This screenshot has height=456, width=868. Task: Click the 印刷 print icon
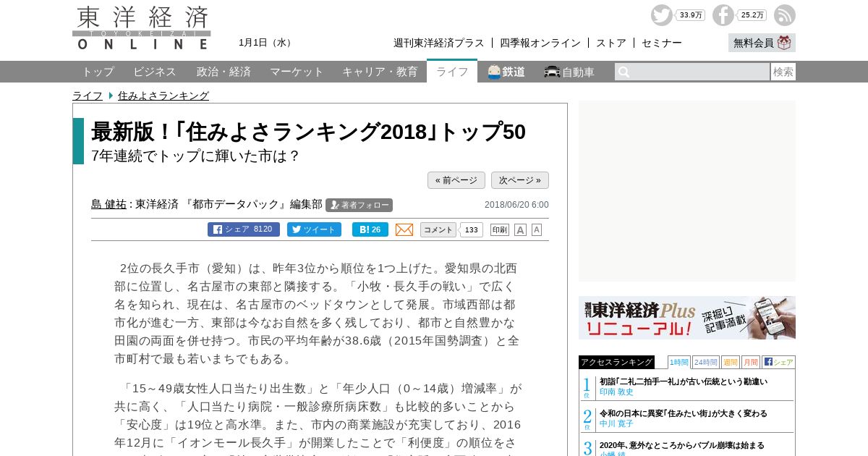(500, 229)
